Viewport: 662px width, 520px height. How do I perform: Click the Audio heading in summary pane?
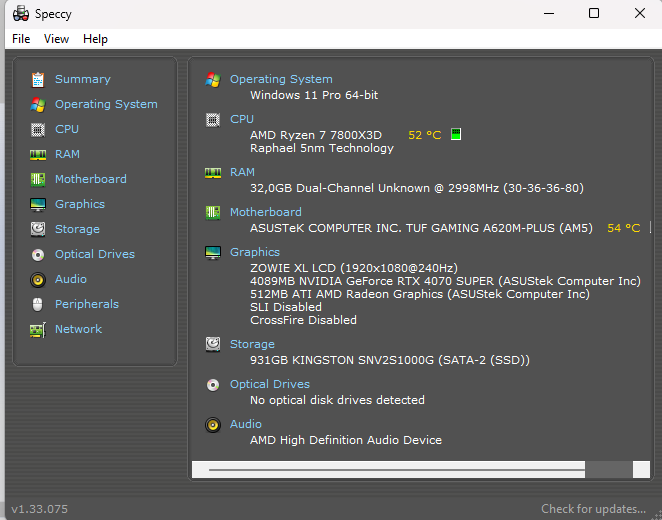246,424
